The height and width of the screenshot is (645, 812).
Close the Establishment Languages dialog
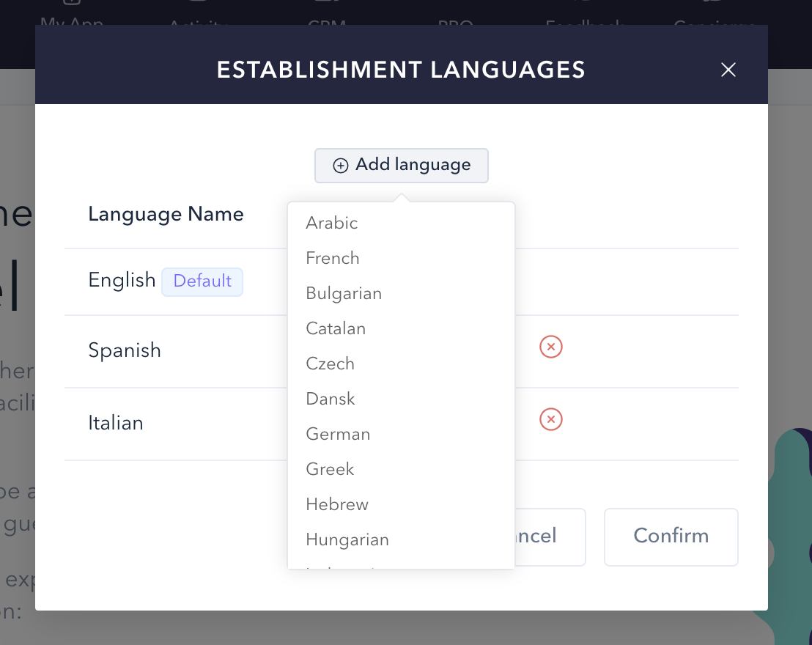pyautogui.click(x=728, y=70)
